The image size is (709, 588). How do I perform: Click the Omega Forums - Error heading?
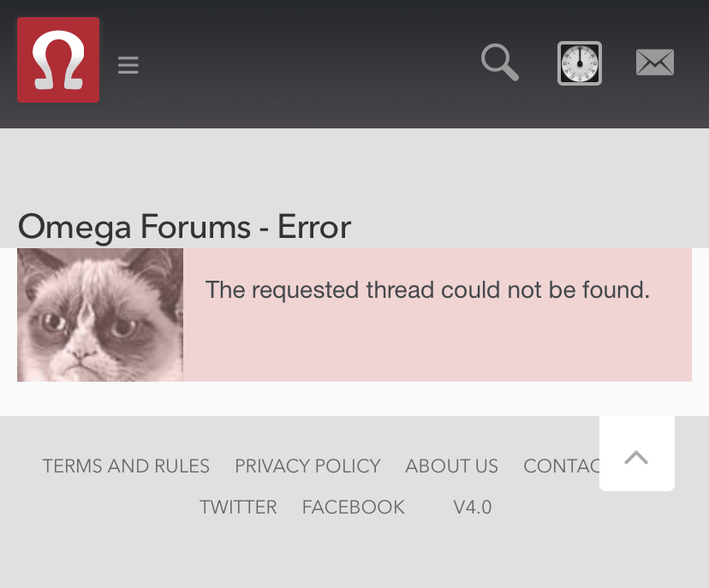[184, 227]
